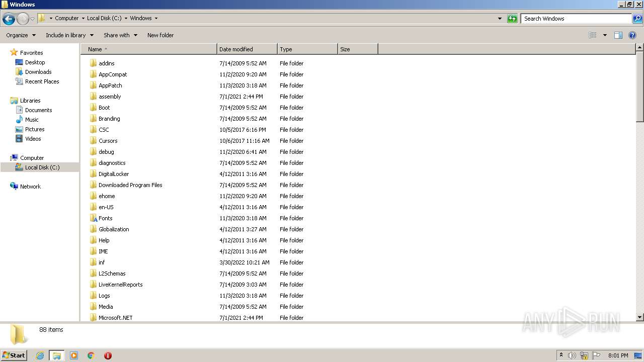Expand the Windows breadcrumb arrow
This screenshot has width=644, height=362.
[x=156, y=18]
